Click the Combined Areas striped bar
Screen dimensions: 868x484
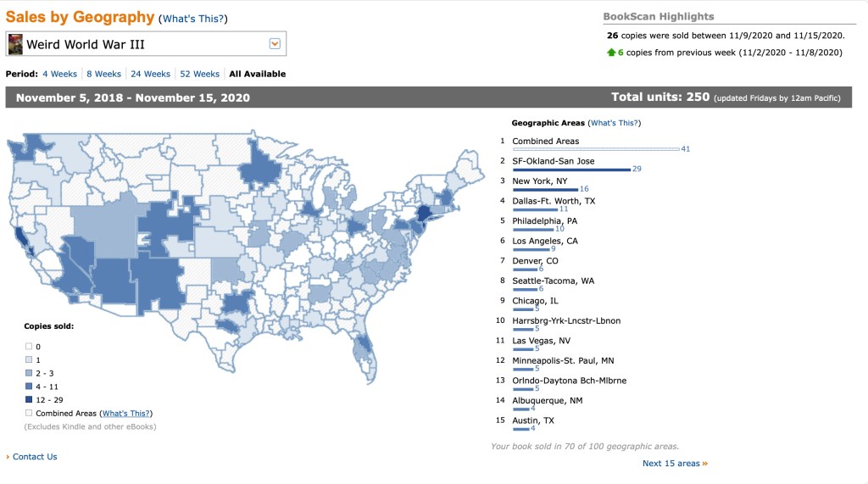(595, 149)
